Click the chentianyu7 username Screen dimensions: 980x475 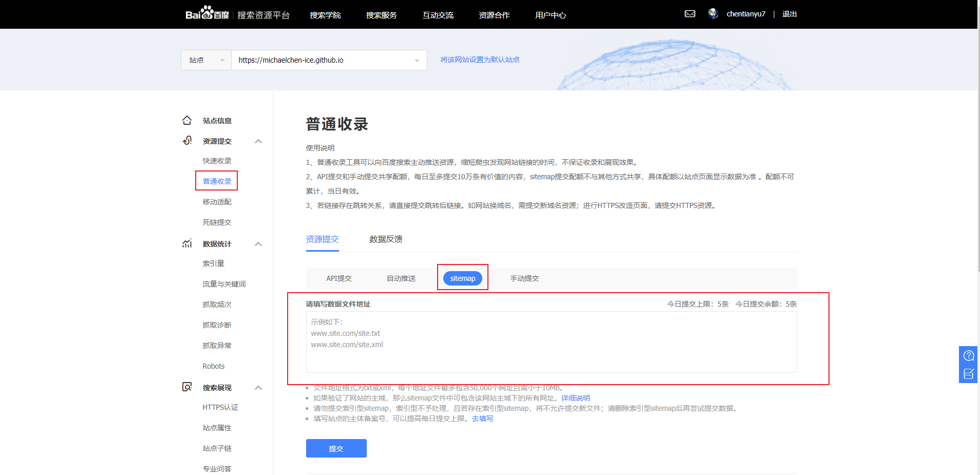coord(746,14)
